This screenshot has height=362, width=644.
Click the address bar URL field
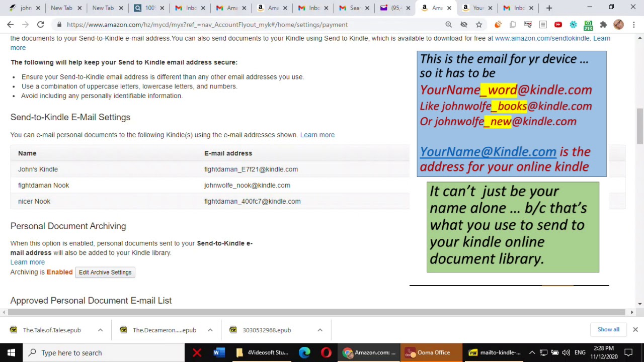click(252, 25)
